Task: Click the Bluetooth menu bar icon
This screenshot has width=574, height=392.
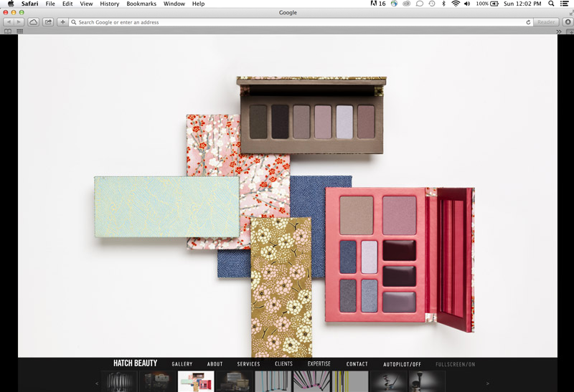Action: (443, 4)
